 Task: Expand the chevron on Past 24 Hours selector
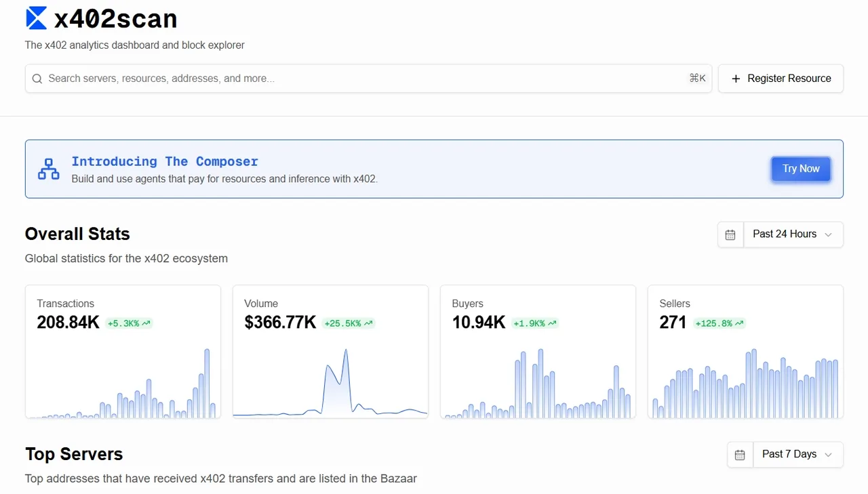(x=828, y=234)
